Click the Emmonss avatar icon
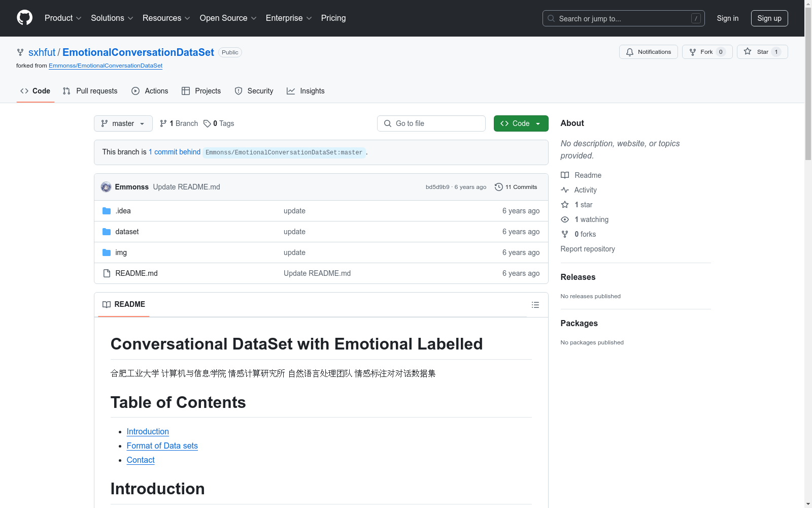The height and width of the screenshot is (508, 812). pos(106,187)
